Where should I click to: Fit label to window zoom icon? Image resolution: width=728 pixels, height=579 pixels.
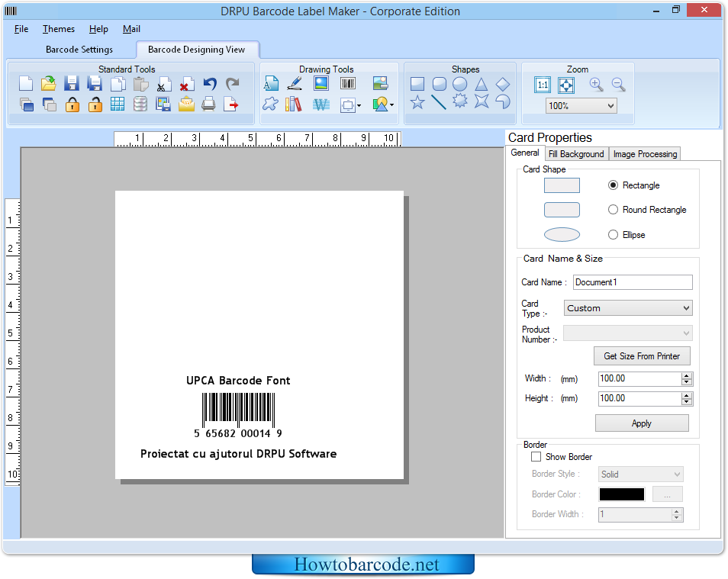pyautogui.click(x=566, y=85)
